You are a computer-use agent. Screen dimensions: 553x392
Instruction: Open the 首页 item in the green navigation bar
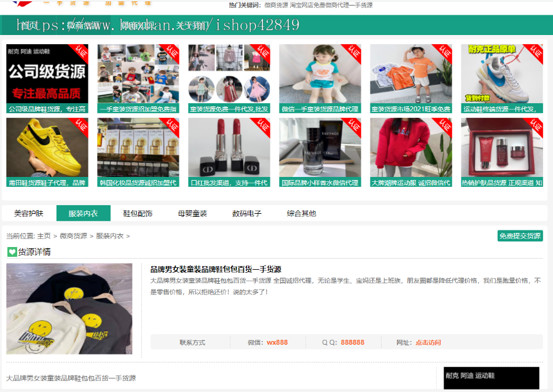click(29, 25)
